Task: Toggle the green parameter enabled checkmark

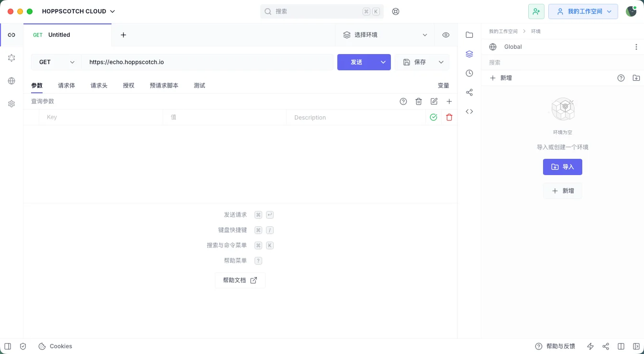Action: pyautogui.click(x=433, y=117)
